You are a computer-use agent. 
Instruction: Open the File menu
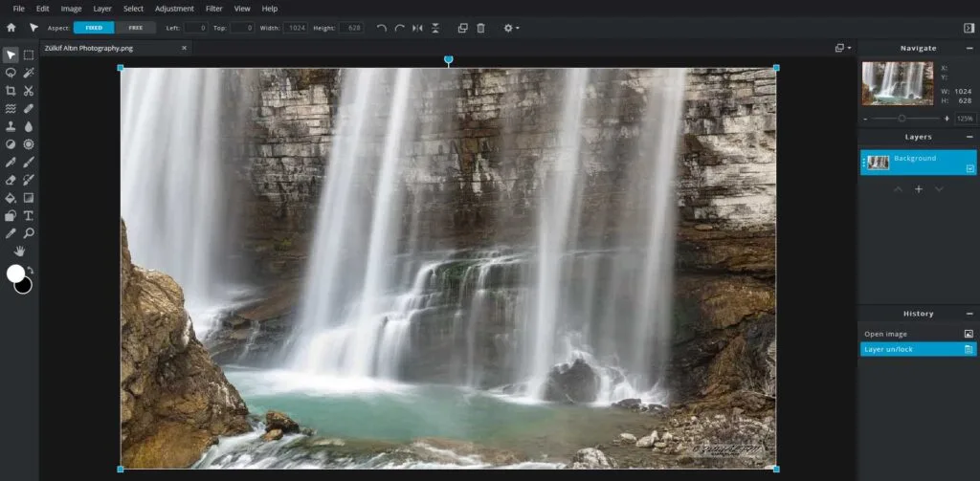(x=19, y=9)
